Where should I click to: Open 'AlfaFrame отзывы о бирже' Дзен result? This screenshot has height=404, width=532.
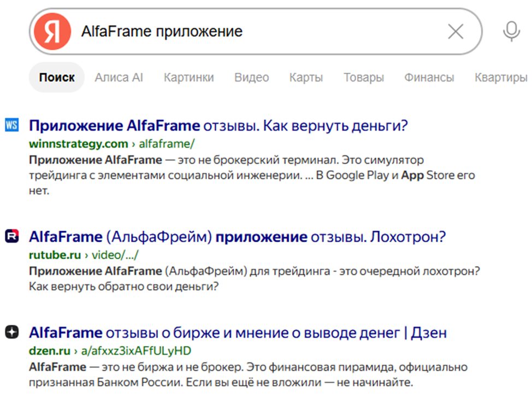(x=238, y=333)
